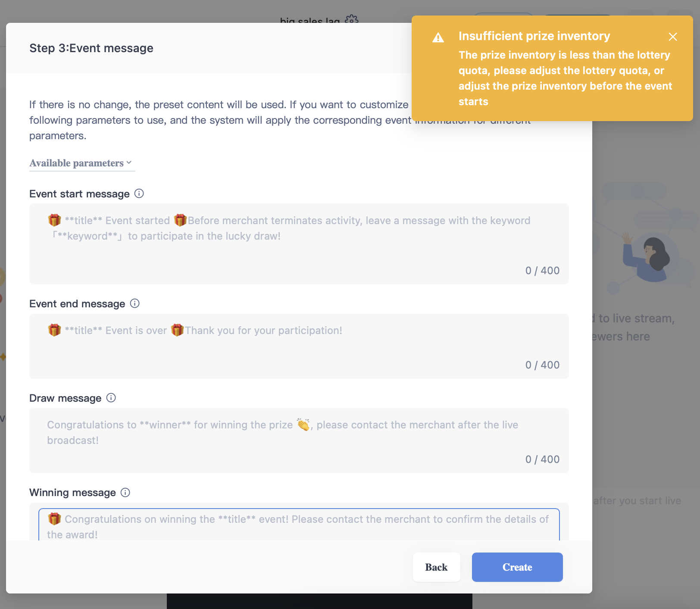This screenshot has width=700, height=609.
Task: Focus the Event end message text field
Action: click(x=299, y=347)
